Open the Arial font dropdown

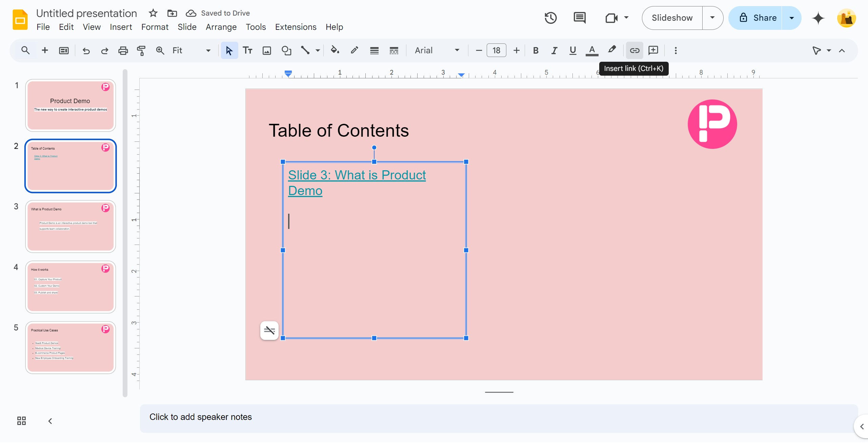[437, 51]
